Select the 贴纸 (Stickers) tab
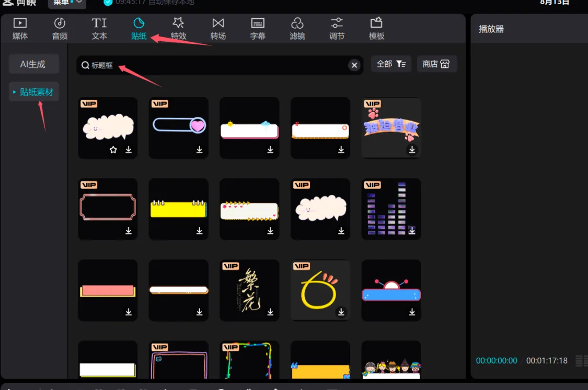This screenshot has height=390, width=588. tap(139, 29)
